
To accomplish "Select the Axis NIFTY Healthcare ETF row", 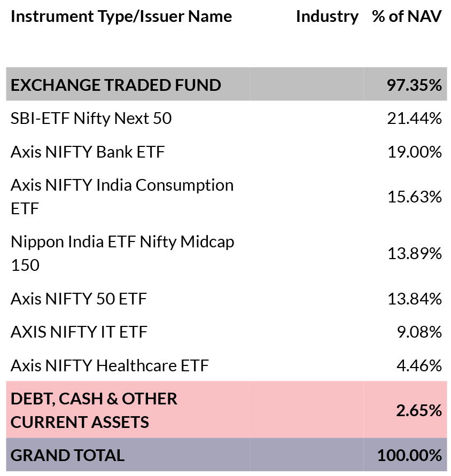I will pos(226,365).
